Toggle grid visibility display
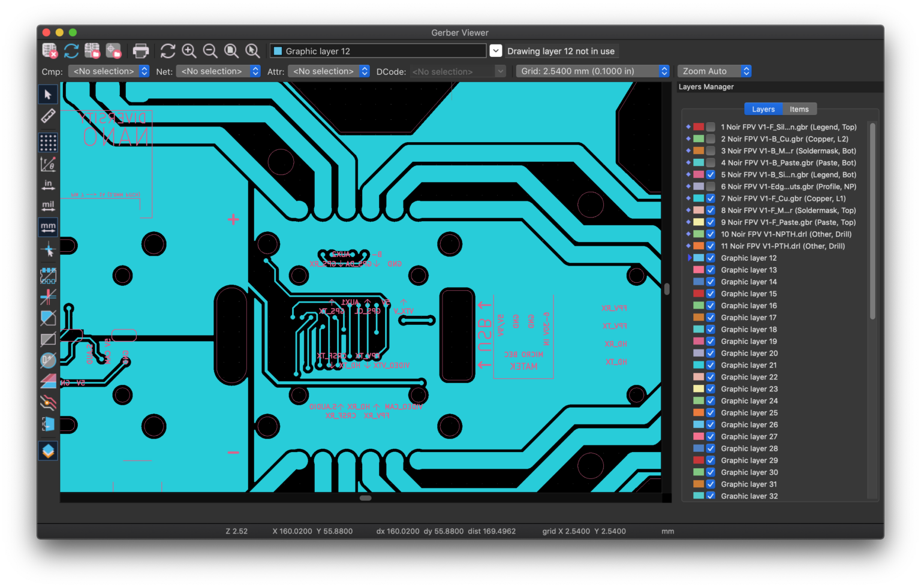The width and height of the screenshot is (921, 588). click(x=49, y=142)
